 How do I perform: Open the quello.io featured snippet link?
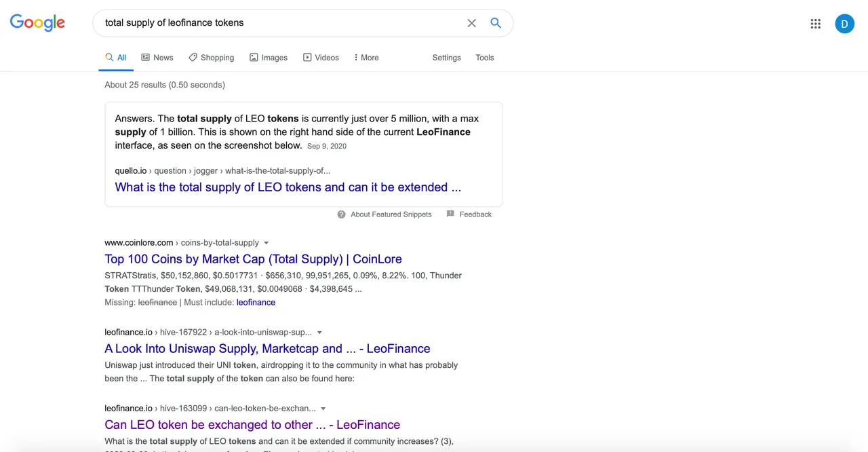click(288, 187)
